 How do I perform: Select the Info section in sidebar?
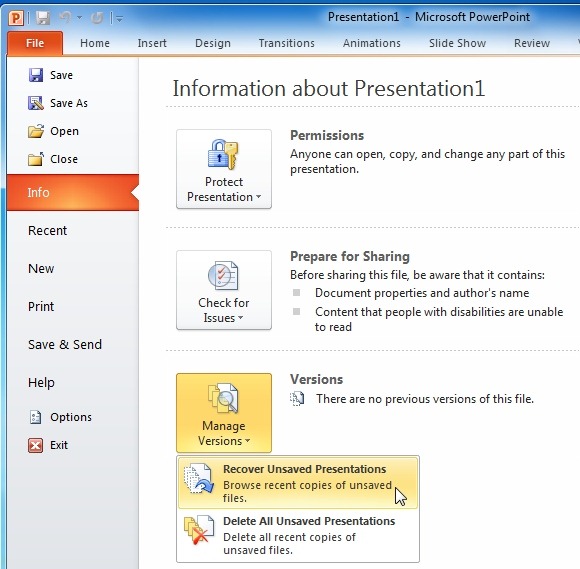pos(72,192)
